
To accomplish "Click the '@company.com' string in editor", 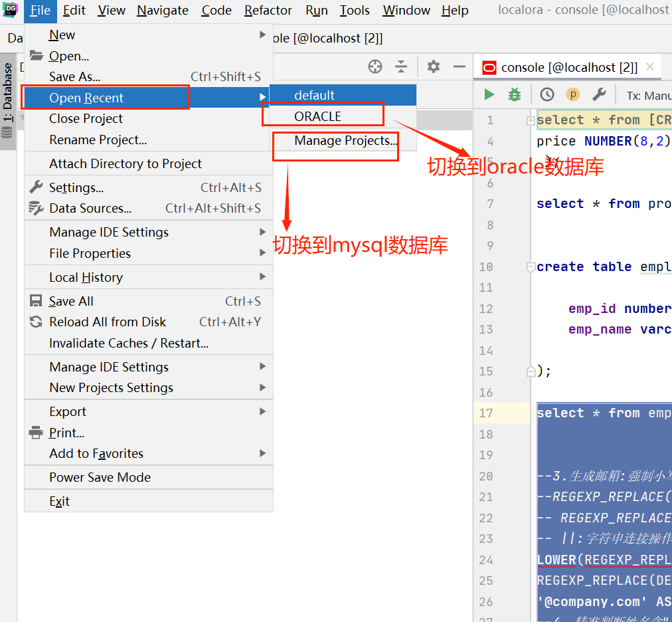I will 592,602.
